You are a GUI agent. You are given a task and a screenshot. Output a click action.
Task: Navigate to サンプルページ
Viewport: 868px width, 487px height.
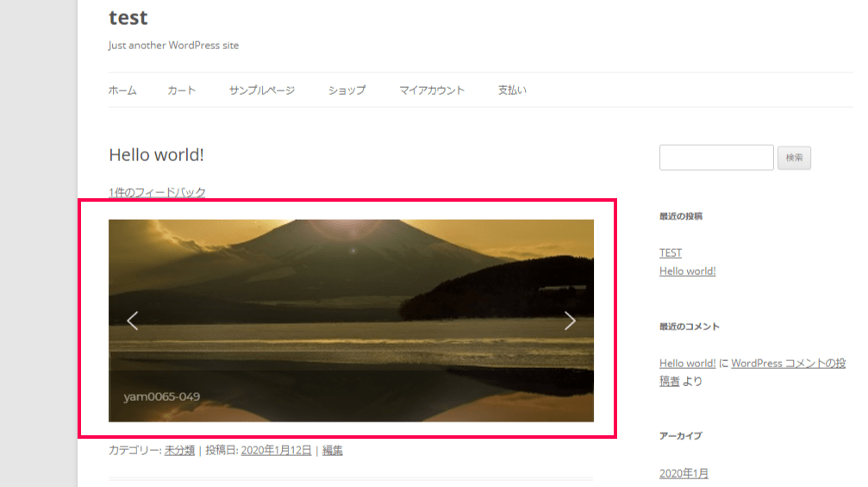pos(262,91)
